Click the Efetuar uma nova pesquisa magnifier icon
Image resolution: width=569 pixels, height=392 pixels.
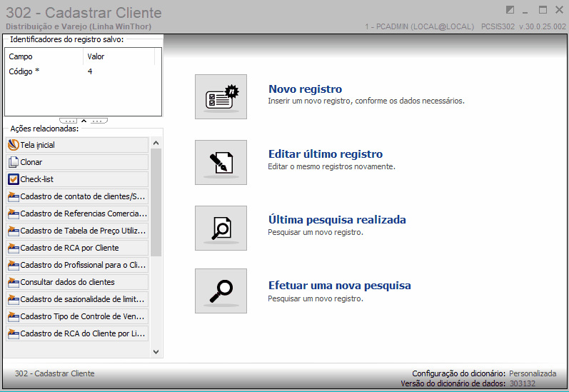(221, 291)
